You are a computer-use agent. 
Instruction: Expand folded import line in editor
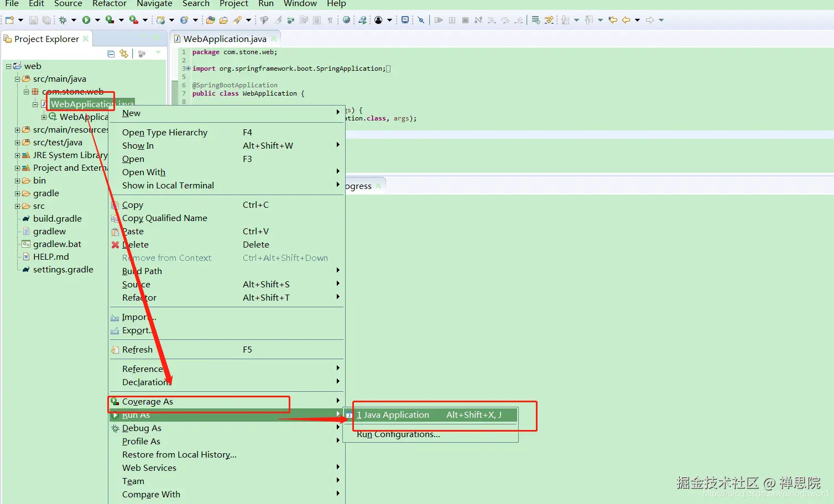188,69
